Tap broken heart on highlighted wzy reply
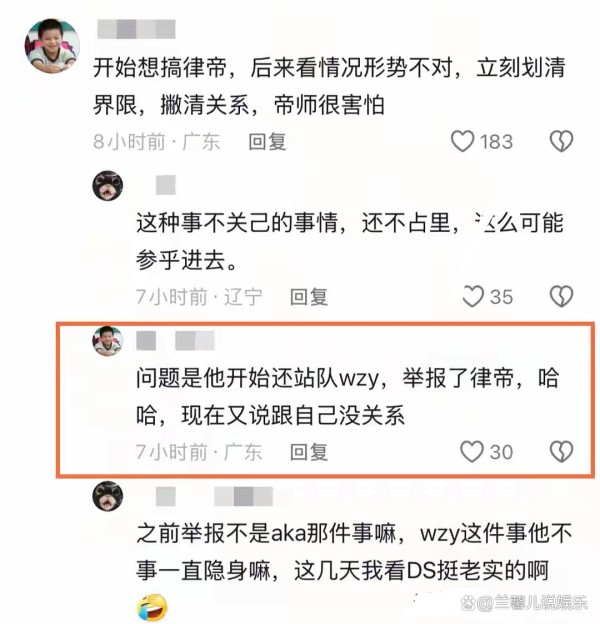Image resolution: width=600 pixels, height=624 pixels. click(561, 452)
